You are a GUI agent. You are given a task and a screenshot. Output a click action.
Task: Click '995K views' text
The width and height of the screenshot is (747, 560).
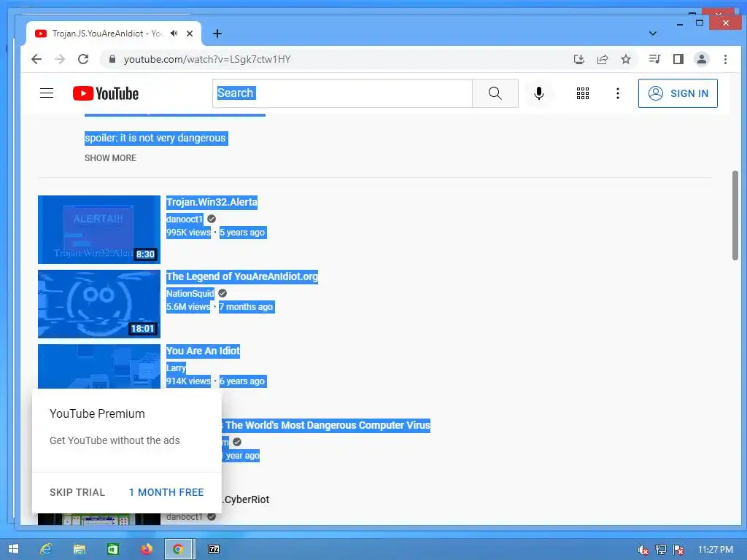[x=188, y=233]
